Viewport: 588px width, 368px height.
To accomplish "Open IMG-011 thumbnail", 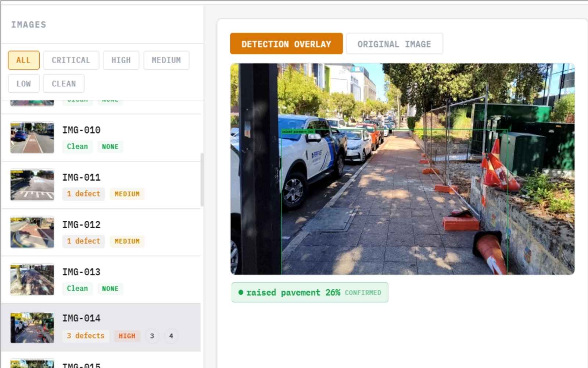I will point(32,185).
